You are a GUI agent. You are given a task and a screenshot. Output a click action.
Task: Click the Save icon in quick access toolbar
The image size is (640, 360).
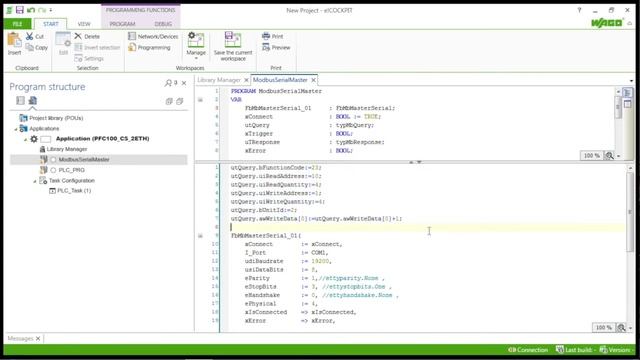(19, 10)
